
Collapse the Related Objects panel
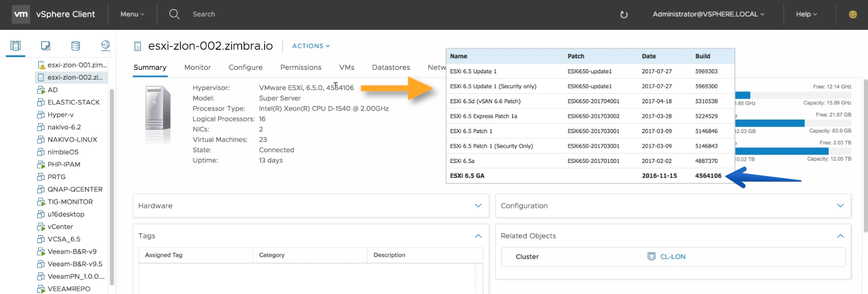[x=840, y=236]
